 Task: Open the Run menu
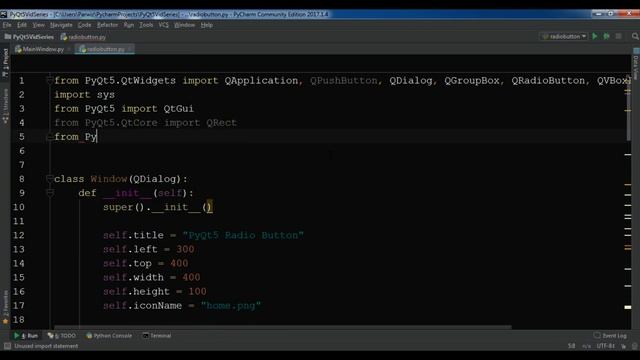129,25
